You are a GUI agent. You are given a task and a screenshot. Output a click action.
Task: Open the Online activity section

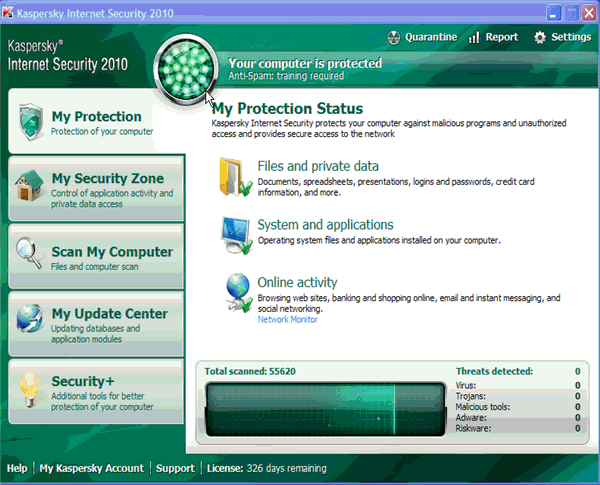pyautogui.click(x=297, y=283)
